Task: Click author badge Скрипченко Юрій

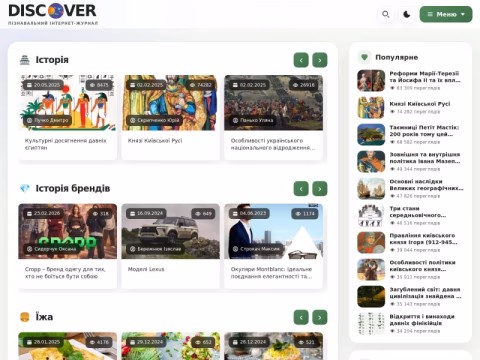Action: click(x=154, y=120)
